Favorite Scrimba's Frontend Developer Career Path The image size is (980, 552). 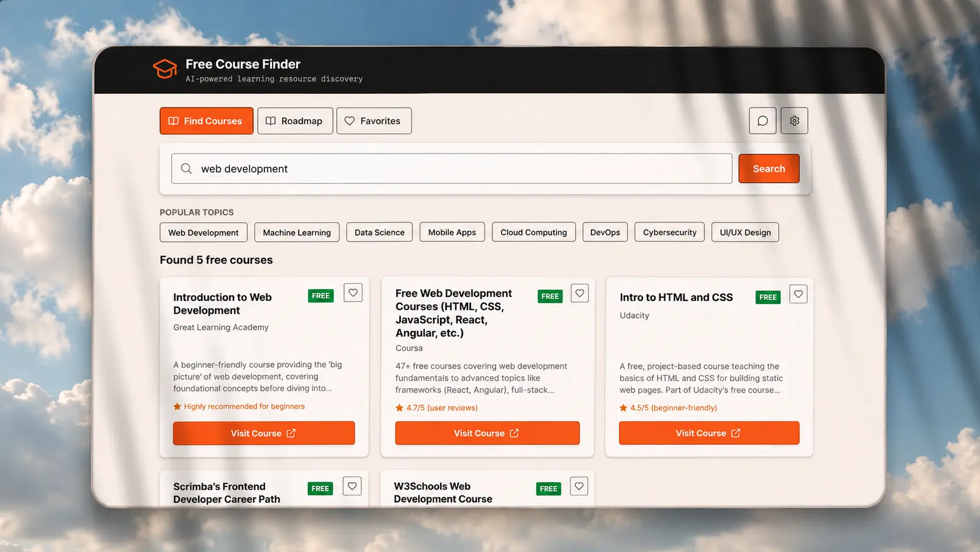point(352,486)
